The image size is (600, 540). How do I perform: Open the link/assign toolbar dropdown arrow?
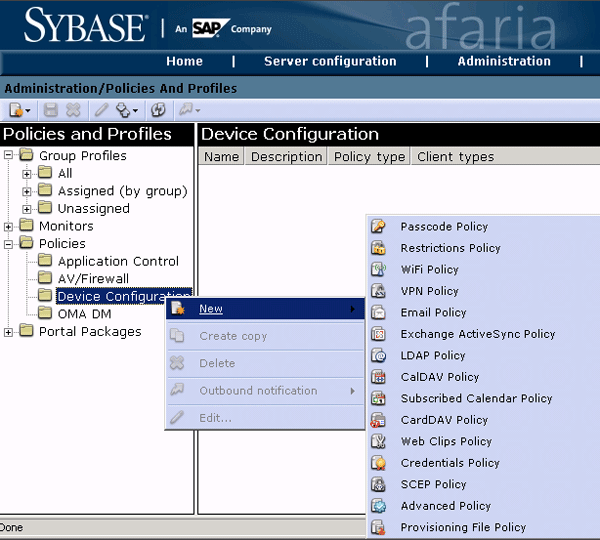[x=135, y=111]
